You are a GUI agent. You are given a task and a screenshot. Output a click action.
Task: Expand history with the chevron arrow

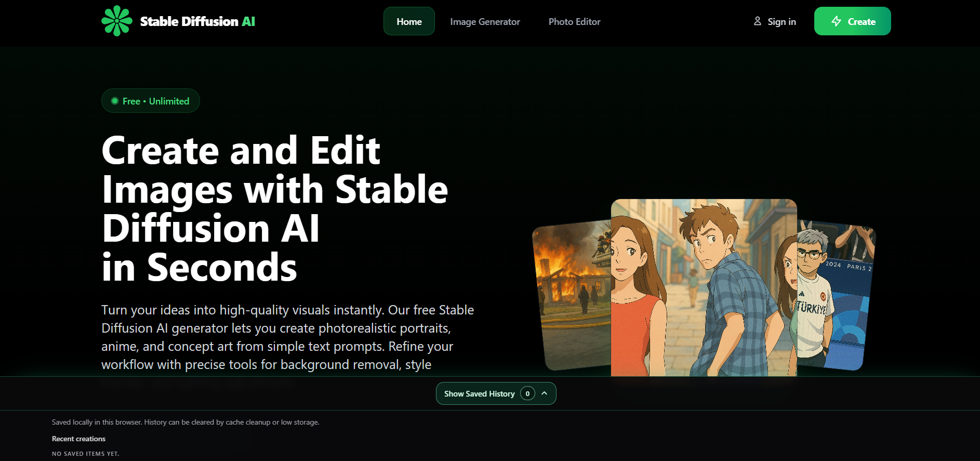545,393
